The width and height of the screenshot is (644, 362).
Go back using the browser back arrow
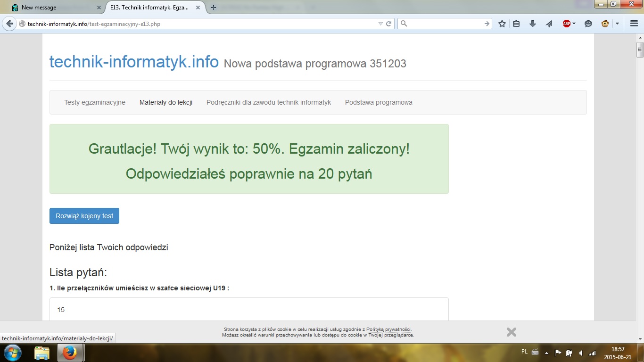[9, 24]
